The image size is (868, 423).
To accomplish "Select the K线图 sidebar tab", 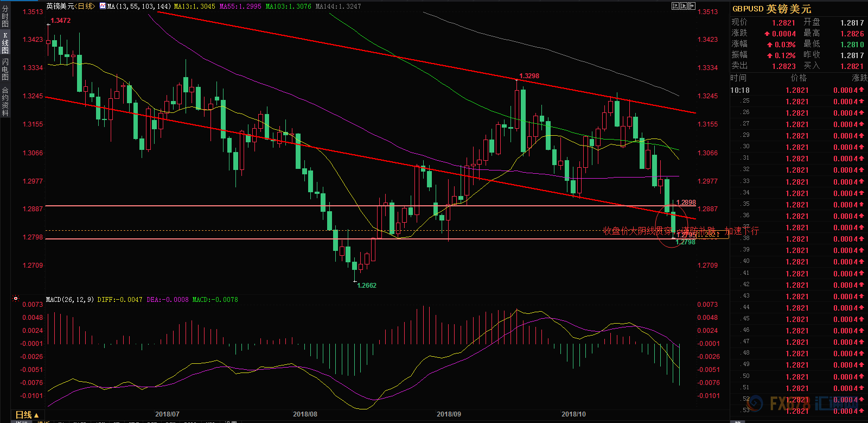I will click(x=5, y=43).
